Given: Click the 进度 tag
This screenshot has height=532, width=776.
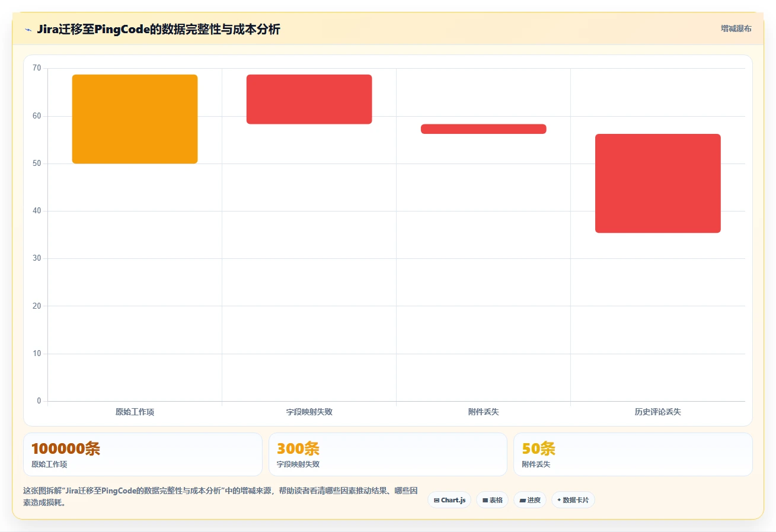Looking at the screenshot, I should 529,500.
